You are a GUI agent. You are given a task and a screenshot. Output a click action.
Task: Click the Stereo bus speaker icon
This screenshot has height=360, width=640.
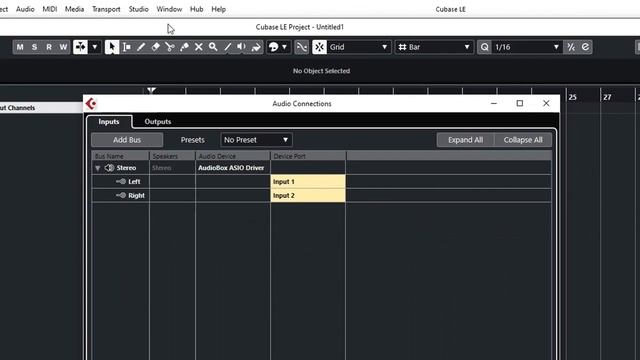[x=109, y=168]
